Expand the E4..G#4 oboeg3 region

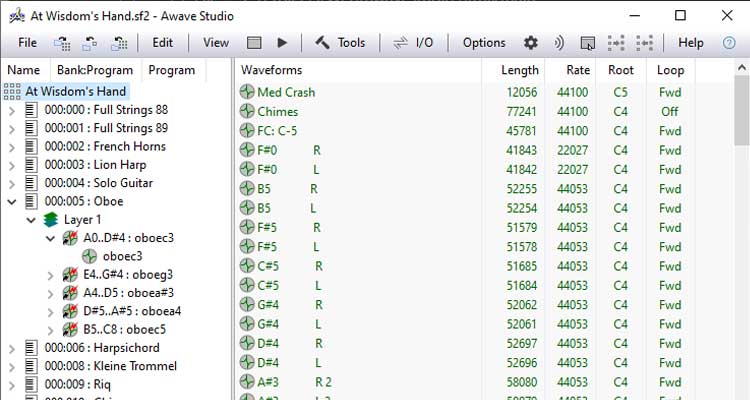tap(50, 276)
